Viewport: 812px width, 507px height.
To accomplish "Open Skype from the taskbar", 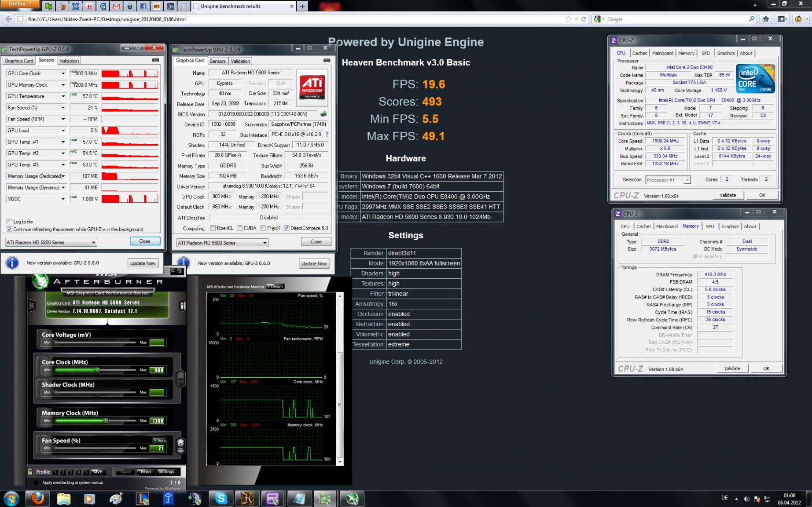I will pyautogui.click(x=221, y=498).
